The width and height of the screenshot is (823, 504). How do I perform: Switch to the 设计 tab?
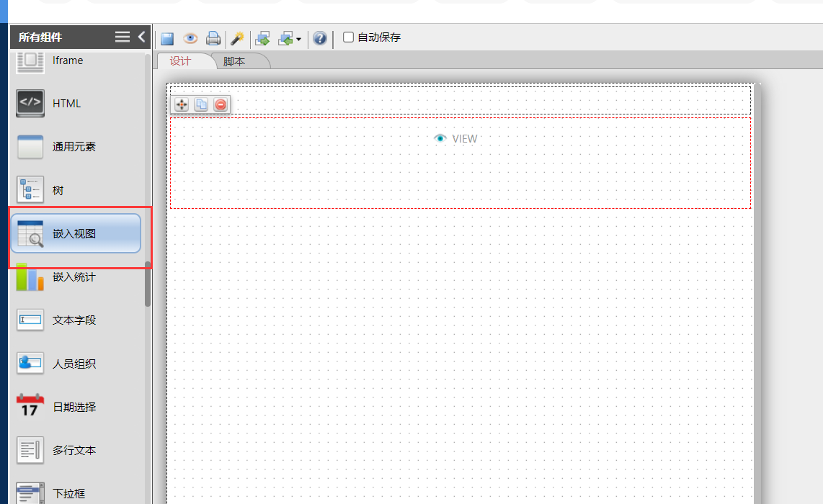tap(180, 61)
